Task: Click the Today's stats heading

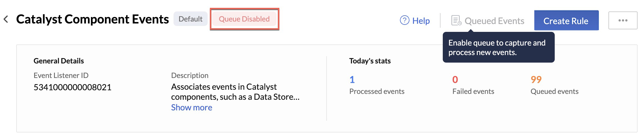Action: 370,61
